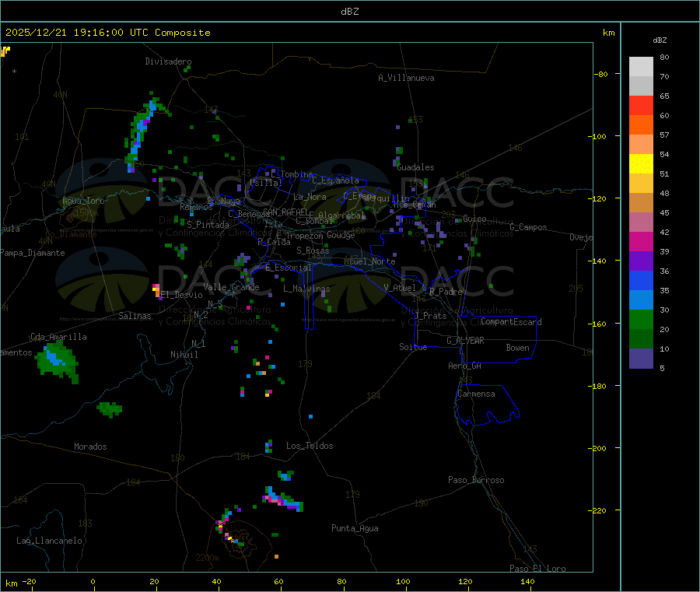This screenshot has height=592, width=700.
Task: Select the 35 dBZ blue legend swatch
Action: [641, 280]
